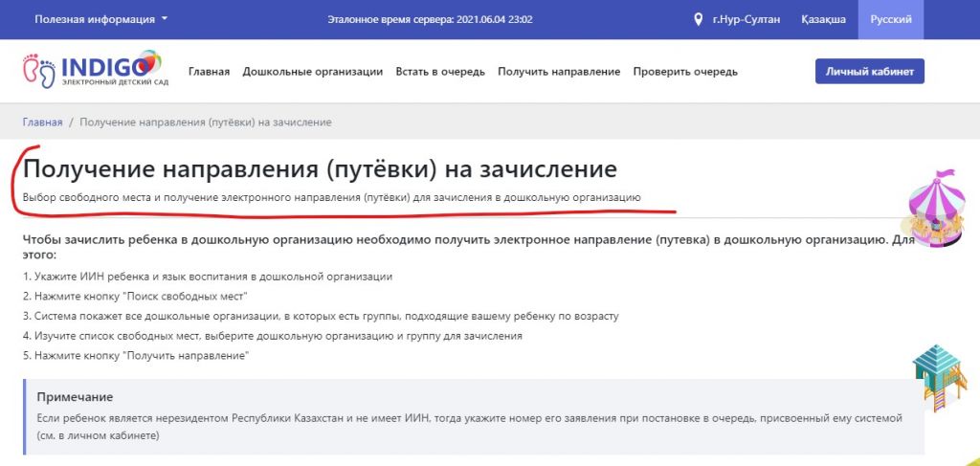Expand the Полезная информация dropdown
The height and width of the screenshot is (466, 980).
tap(101, 19)
